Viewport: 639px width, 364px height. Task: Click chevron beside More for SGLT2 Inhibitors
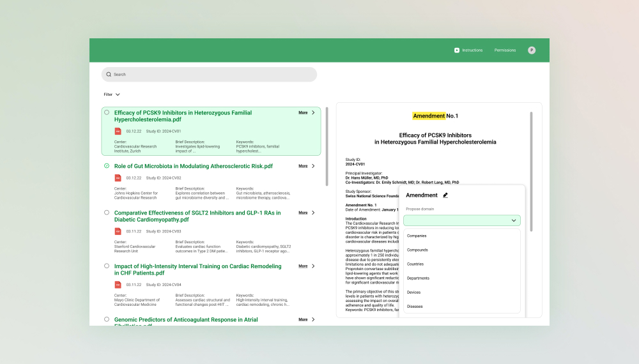click(313, 213)
